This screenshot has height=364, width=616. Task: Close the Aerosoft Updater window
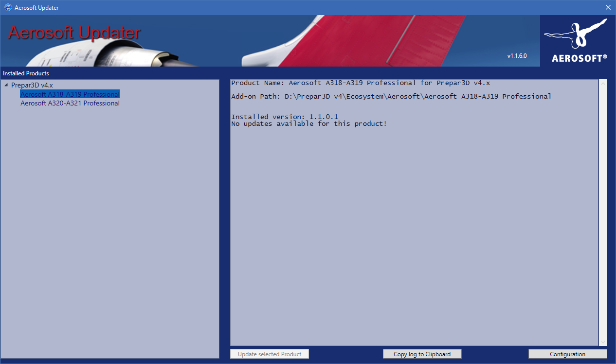[608, 8]
